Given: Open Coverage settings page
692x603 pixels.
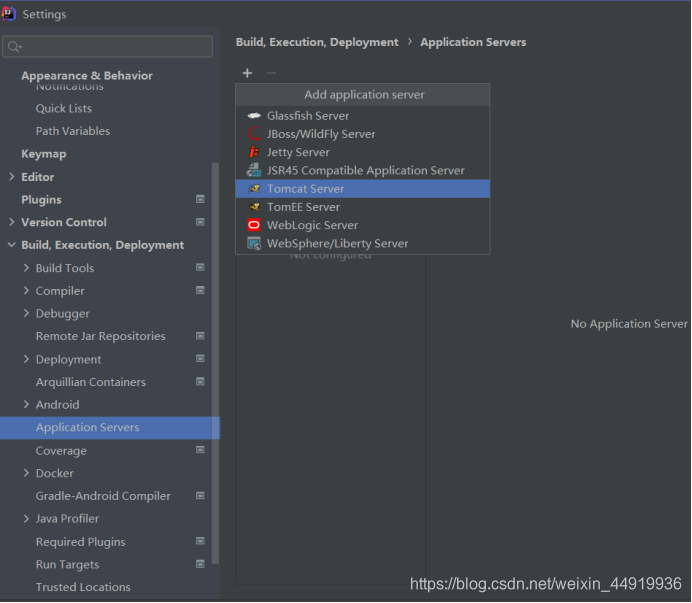Looking at the screenshot, I should click(x=61, y=451).
